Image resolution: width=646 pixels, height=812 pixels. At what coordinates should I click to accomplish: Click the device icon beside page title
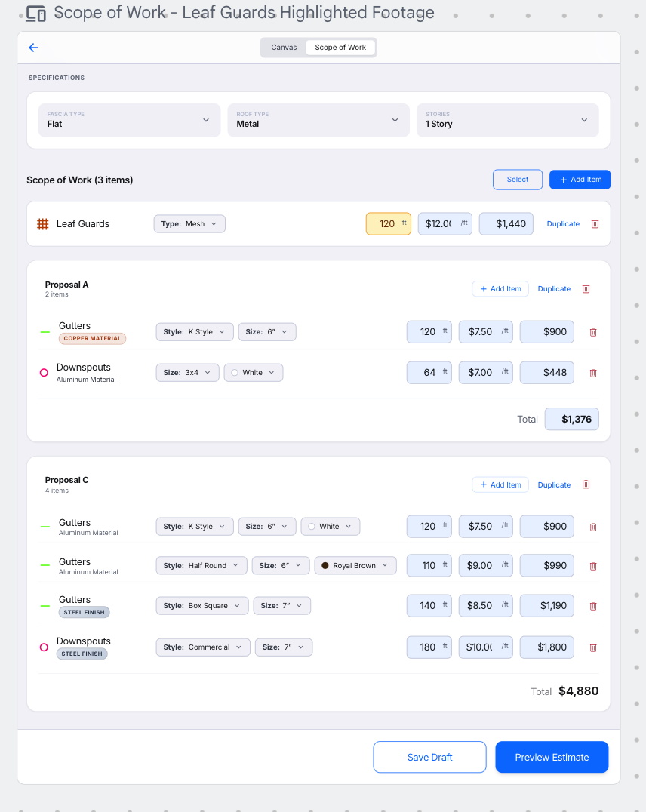click(35, 14)
